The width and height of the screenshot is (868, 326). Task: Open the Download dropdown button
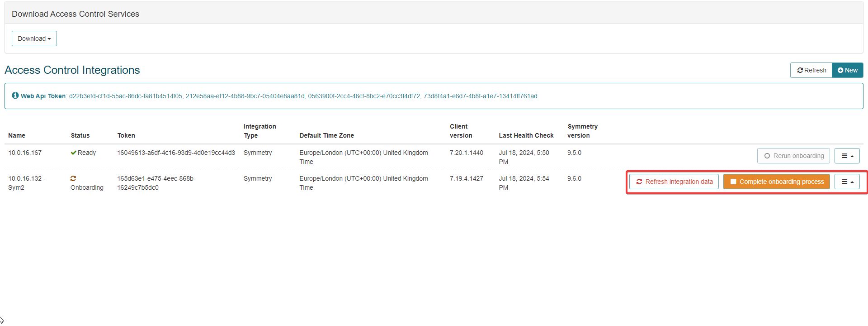pyautogui.click(x=34, y=38)
